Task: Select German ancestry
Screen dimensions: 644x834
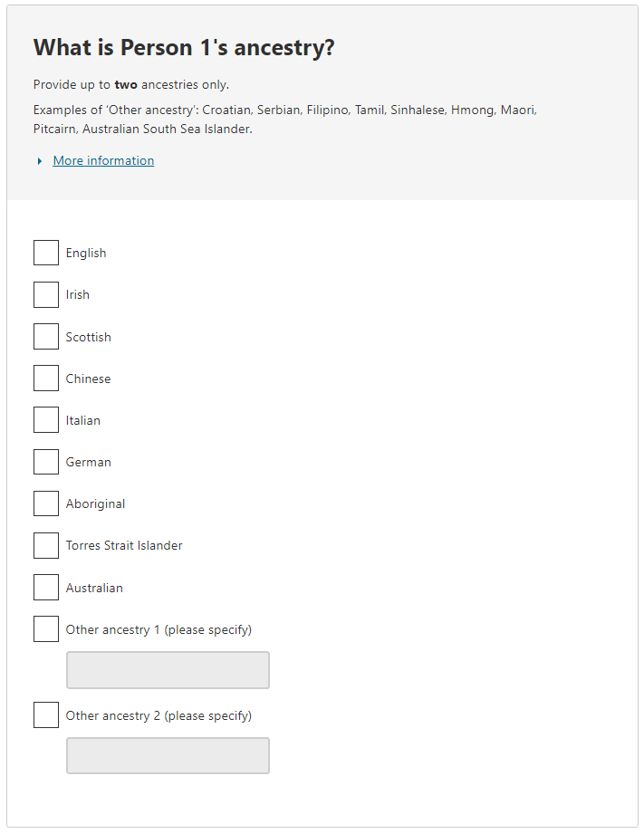Action: [45, 462]
